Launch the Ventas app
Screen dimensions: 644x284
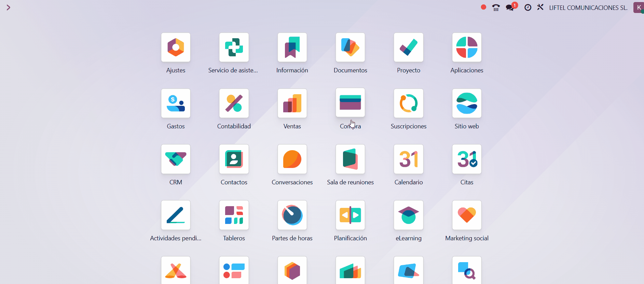click(292, 103)
